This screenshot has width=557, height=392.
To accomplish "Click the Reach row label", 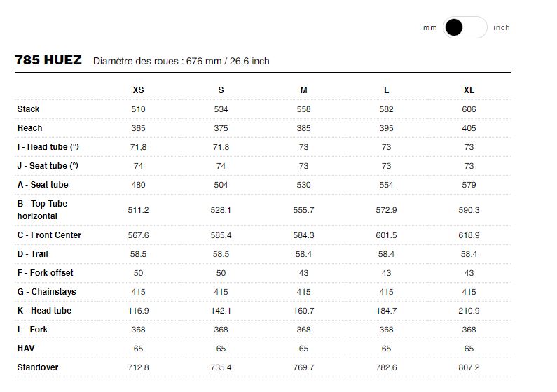I will coord(29,127).
